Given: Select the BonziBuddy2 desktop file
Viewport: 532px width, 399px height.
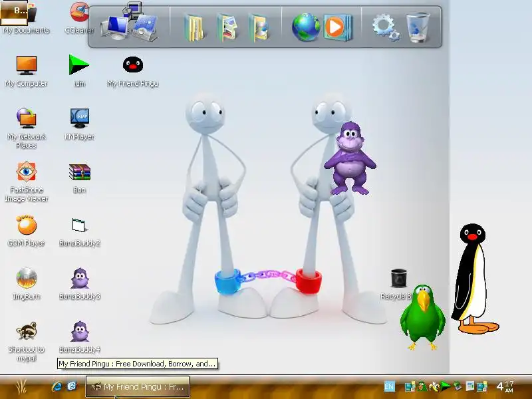Looking at the screenshot, I should (79, 231).
